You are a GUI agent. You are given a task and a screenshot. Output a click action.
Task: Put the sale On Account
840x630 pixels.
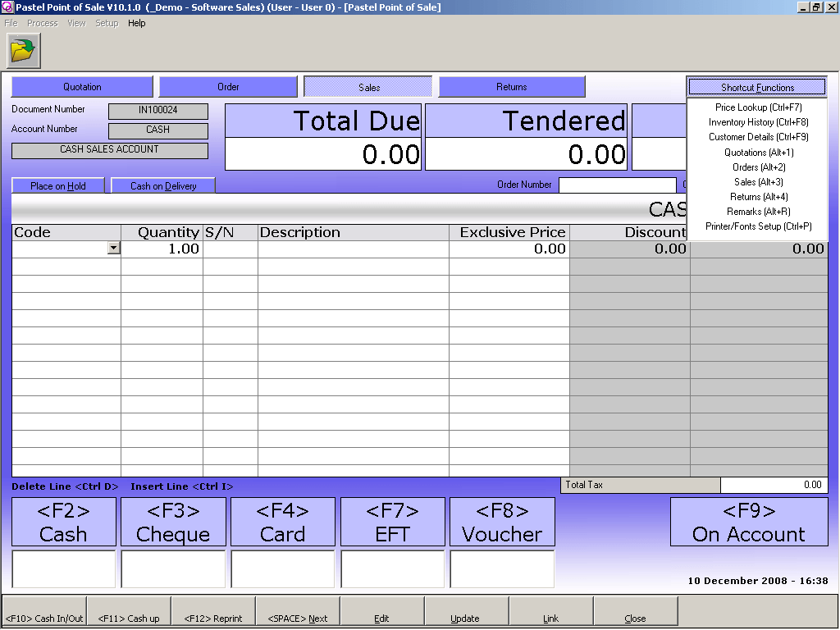[x=749, y=521]
